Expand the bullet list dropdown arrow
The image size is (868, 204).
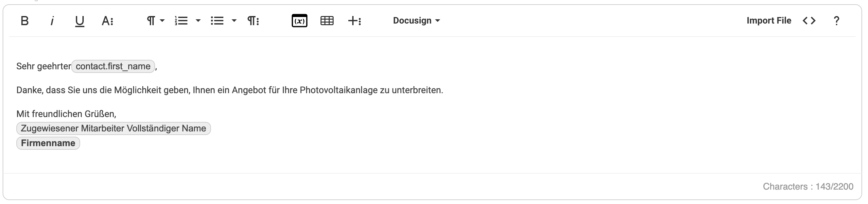tap(234, 21)
